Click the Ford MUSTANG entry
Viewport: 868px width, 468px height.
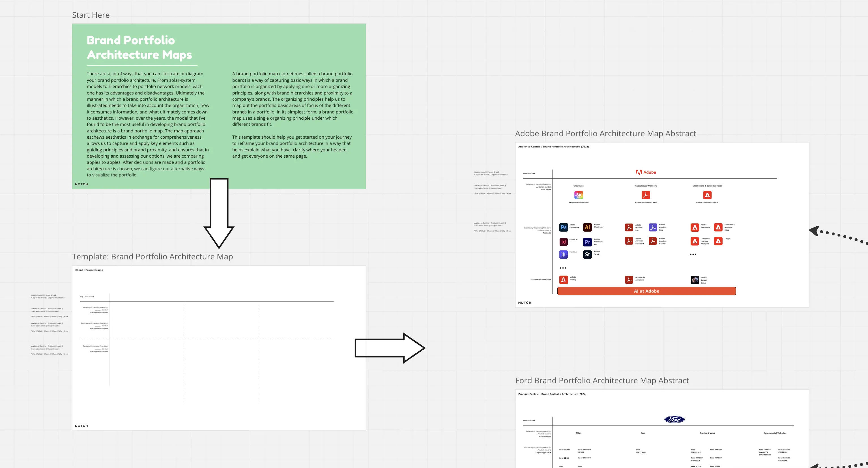[641, 451]
